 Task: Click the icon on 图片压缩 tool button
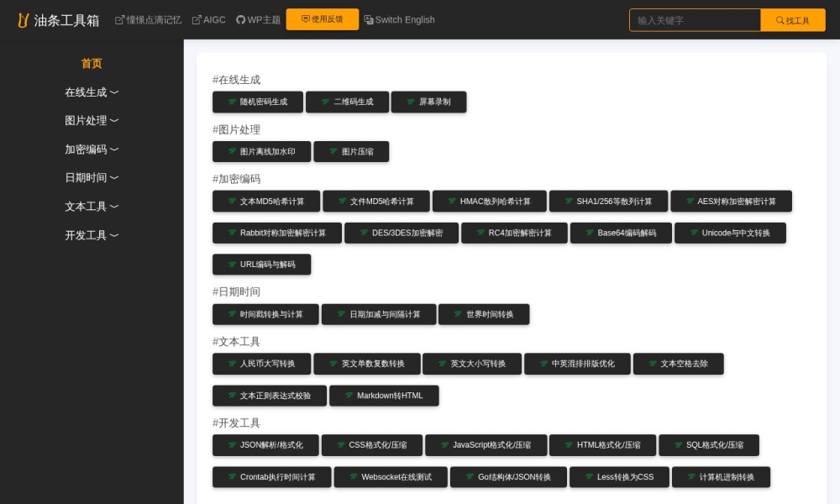332,151
